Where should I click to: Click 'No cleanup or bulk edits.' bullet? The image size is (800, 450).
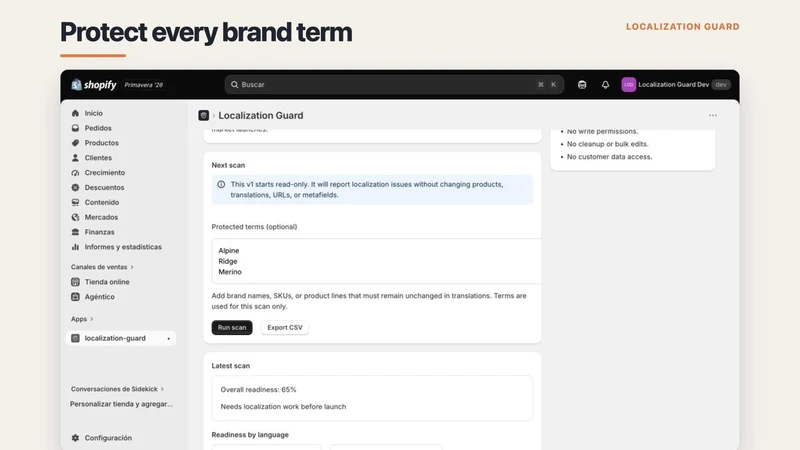(607, 144)
